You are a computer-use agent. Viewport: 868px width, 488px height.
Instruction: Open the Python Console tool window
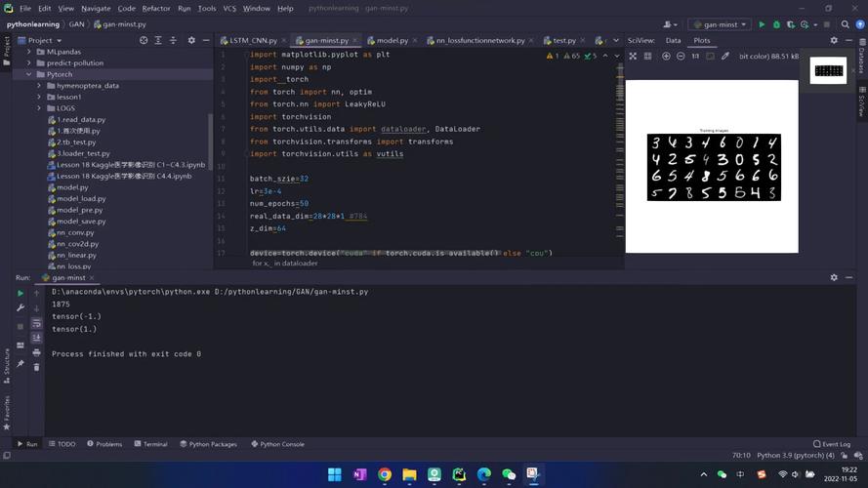coord(277,444)
